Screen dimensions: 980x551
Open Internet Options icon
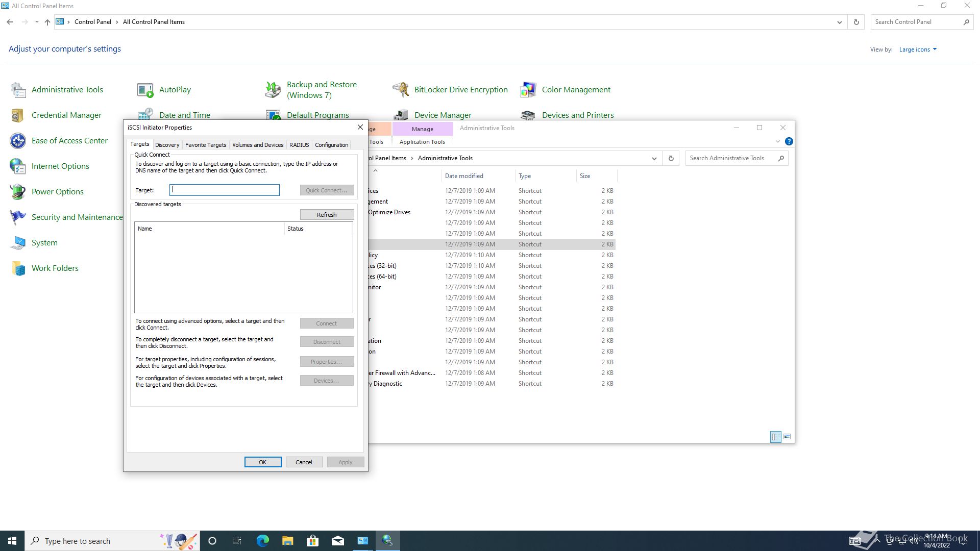click(x=18, y=166)
